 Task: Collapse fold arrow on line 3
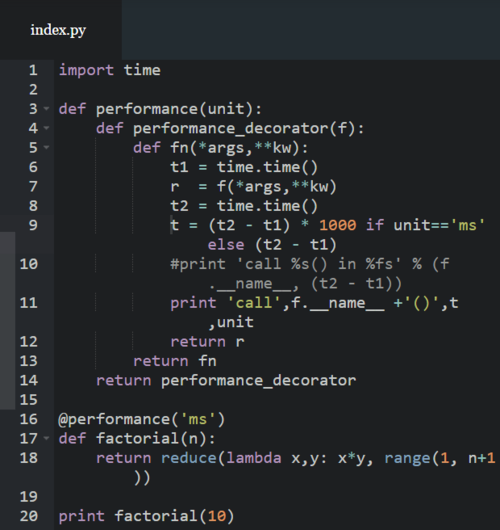tap(46, 109)
